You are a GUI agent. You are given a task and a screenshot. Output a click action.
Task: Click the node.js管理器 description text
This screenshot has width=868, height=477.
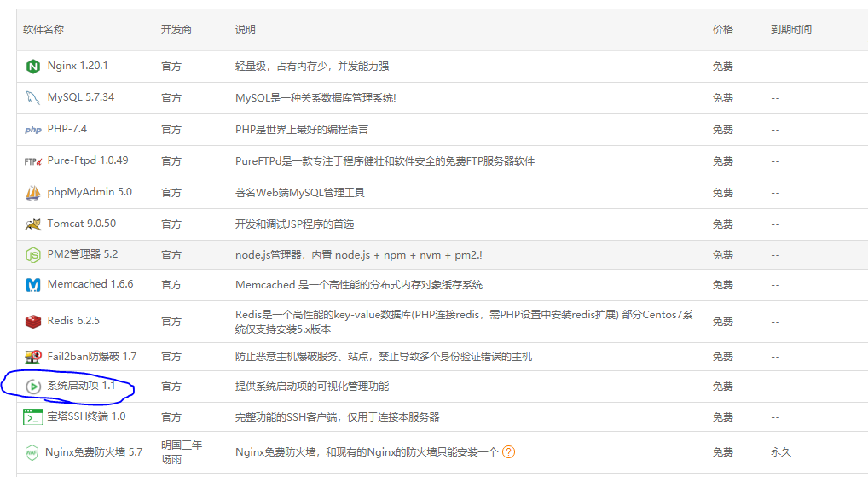click(359, 255)
